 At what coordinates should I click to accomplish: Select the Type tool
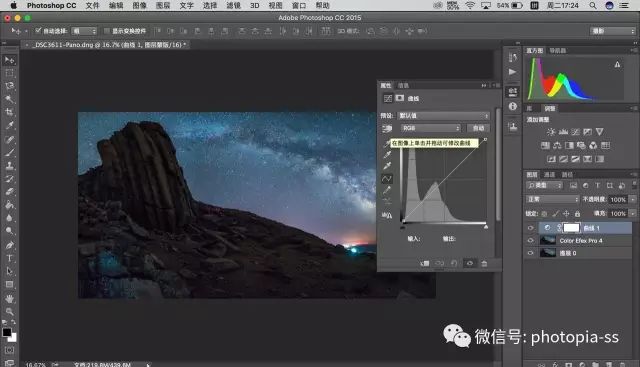9,258
